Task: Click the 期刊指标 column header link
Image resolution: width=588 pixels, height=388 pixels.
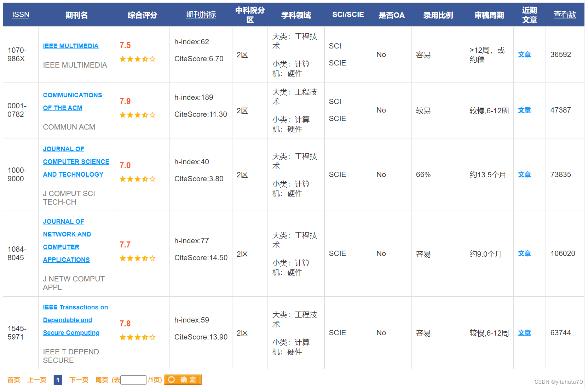Action: (201, 15)
